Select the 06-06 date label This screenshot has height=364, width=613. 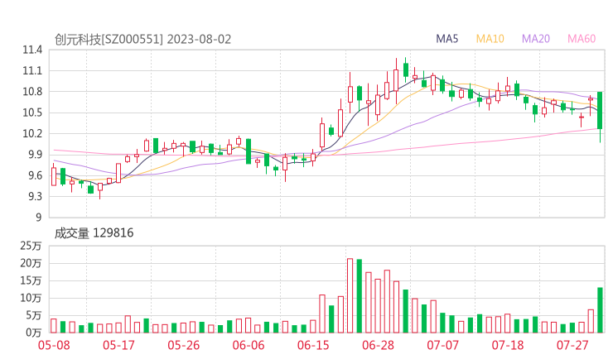(249, 345)
